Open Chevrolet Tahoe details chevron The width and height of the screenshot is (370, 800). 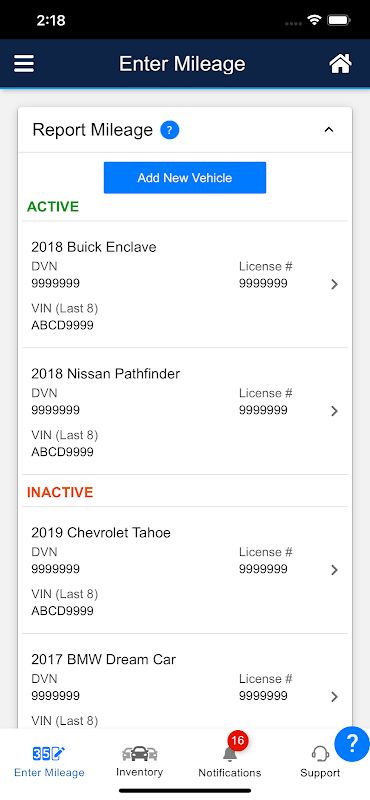click(x=334, y=569)
